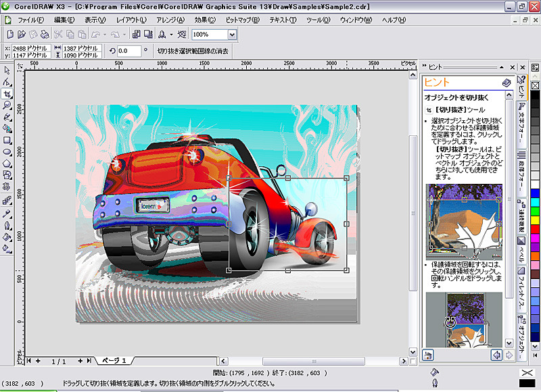Collapse the ヒント docker with the triangle
Image resolution: width=541 pixels, height=392 pixels.
coord(502,67)
